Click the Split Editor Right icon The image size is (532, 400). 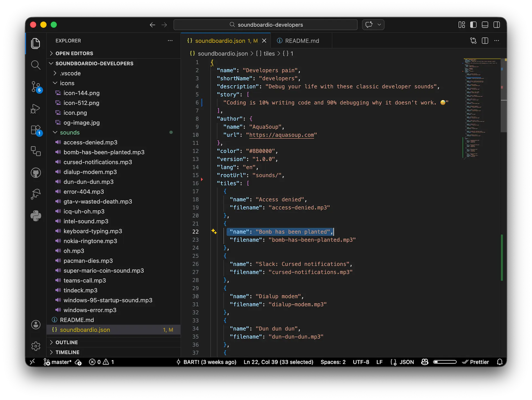coord(485,41)
